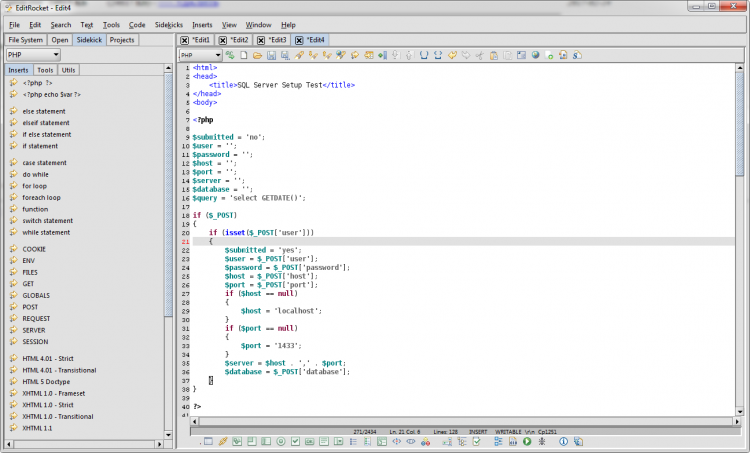
Task: Click the switch statement insert item
Action: point(46,220)
